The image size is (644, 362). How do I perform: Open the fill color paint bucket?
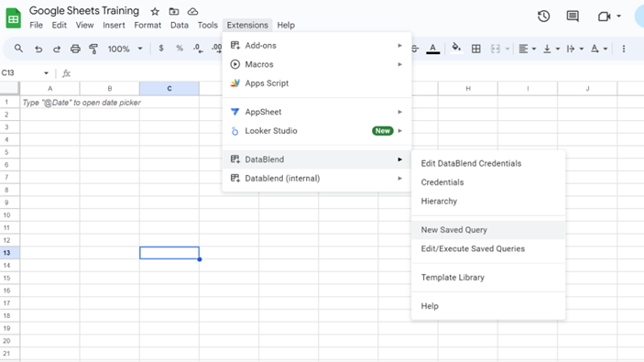456,48
